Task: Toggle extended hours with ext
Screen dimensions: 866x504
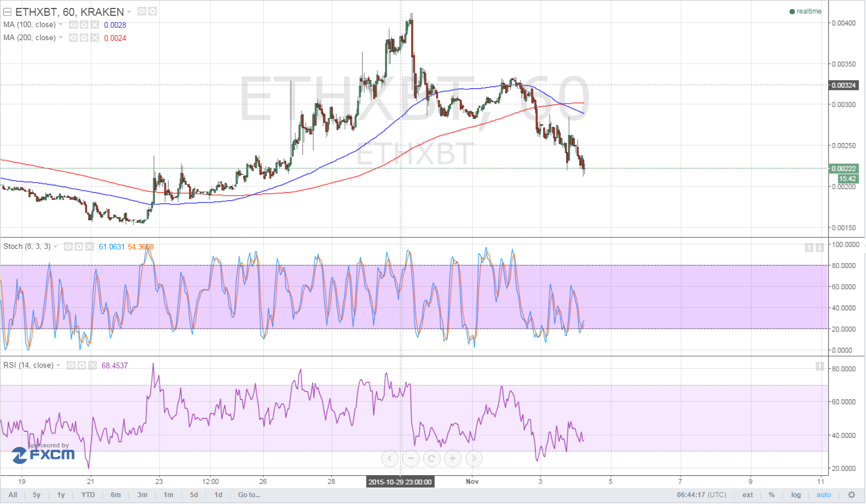Action: (748, 495)
